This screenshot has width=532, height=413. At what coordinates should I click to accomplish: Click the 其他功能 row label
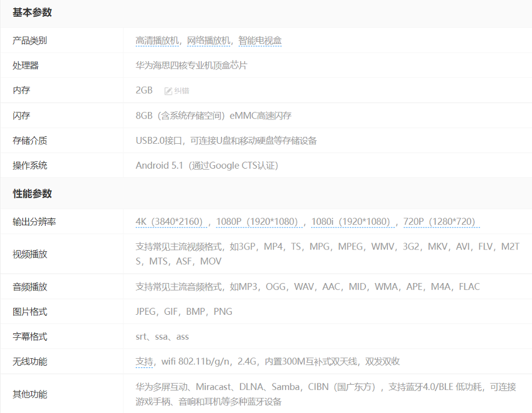[x=30, y=394]
